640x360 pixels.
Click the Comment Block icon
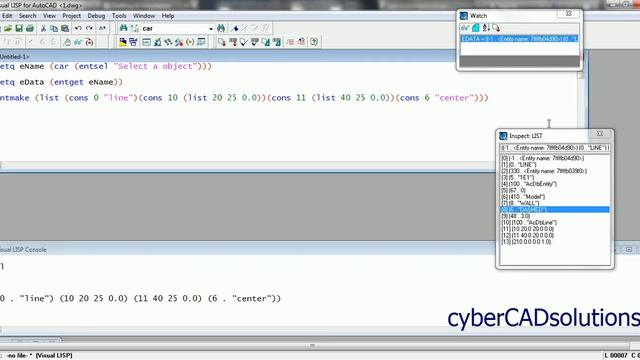(290, 42)
